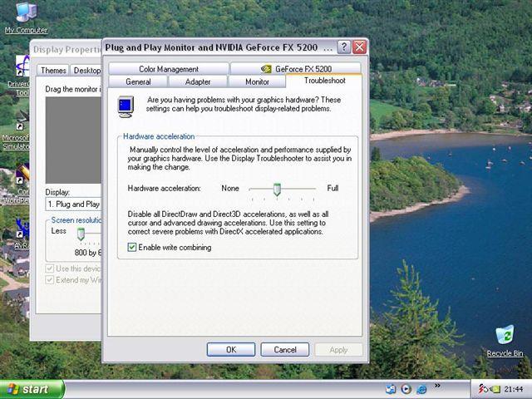Image resolution: width=532 pixels, height=399 pixels.
Task: Toggle the Enable write combining checkbox
Action: coord(132,248)
